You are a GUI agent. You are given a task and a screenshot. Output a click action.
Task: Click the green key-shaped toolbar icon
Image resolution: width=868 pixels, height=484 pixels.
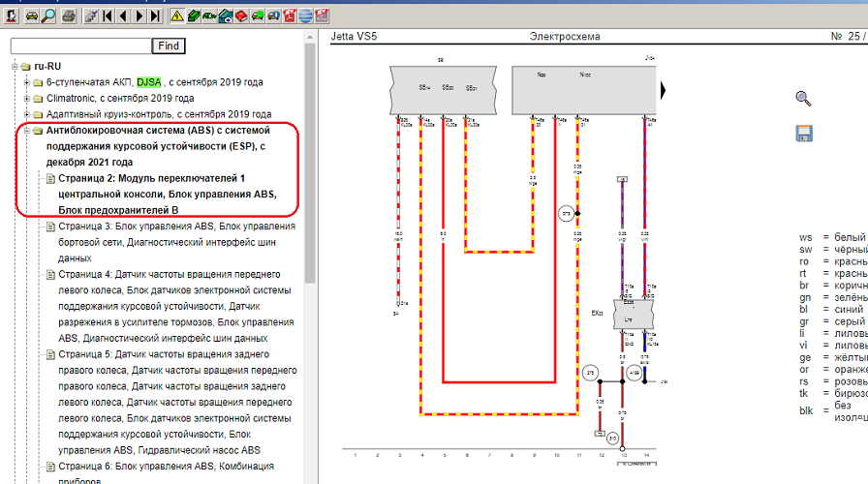pyautogui.click(x=209, y=16)
